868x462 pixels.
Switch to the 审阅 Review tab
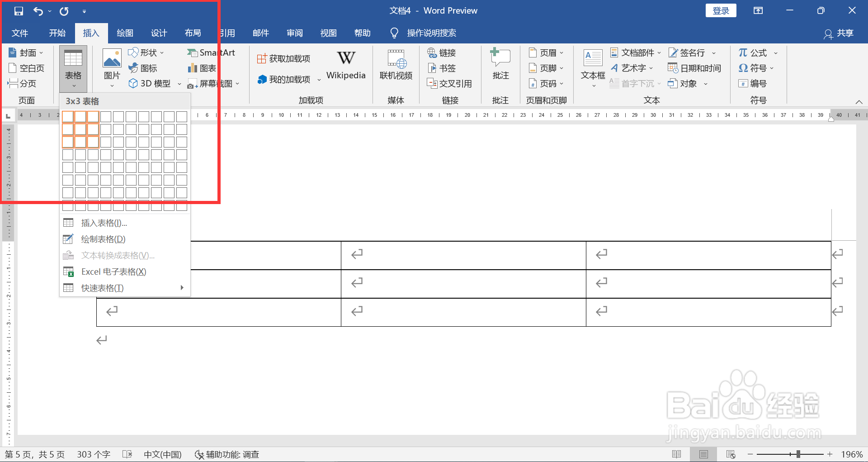pos(294,33)
